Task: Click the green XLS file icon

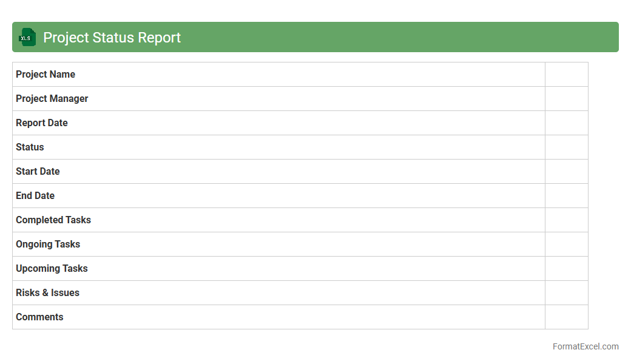Action: click(27, 37)
